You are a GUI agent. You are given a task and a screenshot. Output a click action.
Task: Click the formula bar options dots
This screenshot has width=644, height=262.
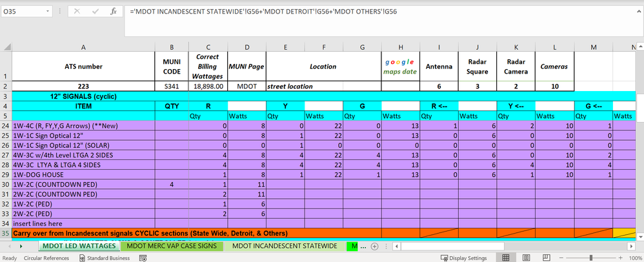60,12
